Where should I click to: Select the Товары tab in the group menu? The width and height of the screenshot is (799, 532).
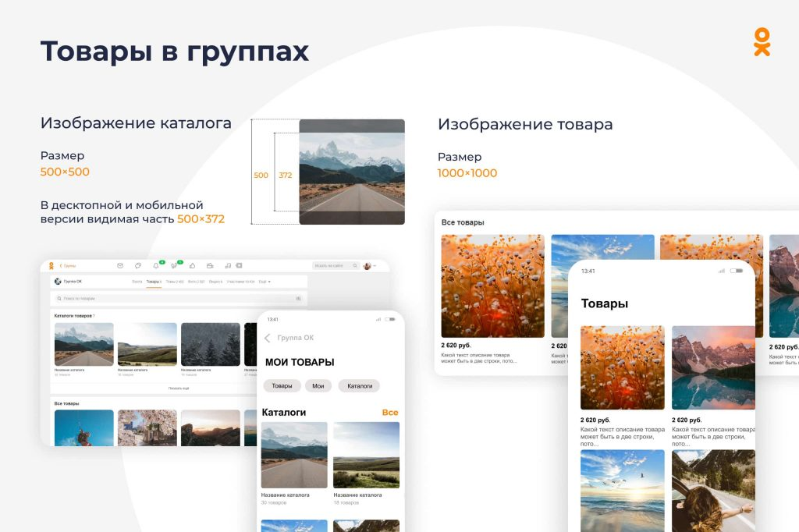[154, 282]
